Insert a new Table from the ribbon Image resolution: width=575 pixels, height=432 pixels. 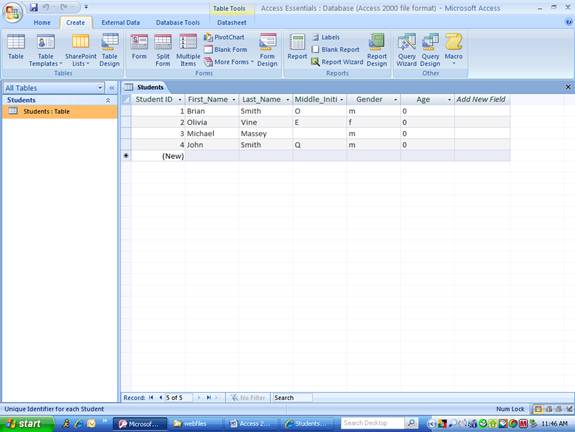coord(16,48)
